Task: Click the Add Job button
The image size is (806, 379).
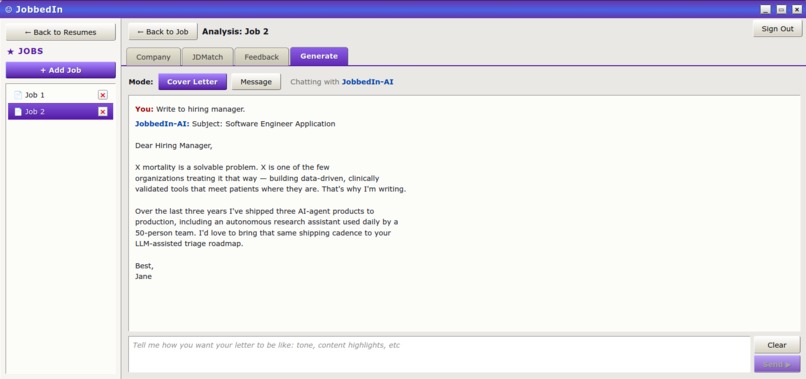Action: (61, 70)
